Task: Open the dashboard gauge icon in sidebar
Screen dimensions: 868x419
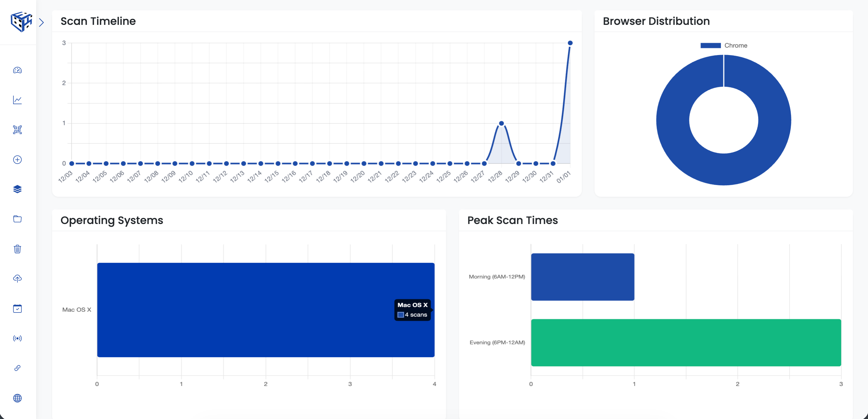Action: (17, 70)
